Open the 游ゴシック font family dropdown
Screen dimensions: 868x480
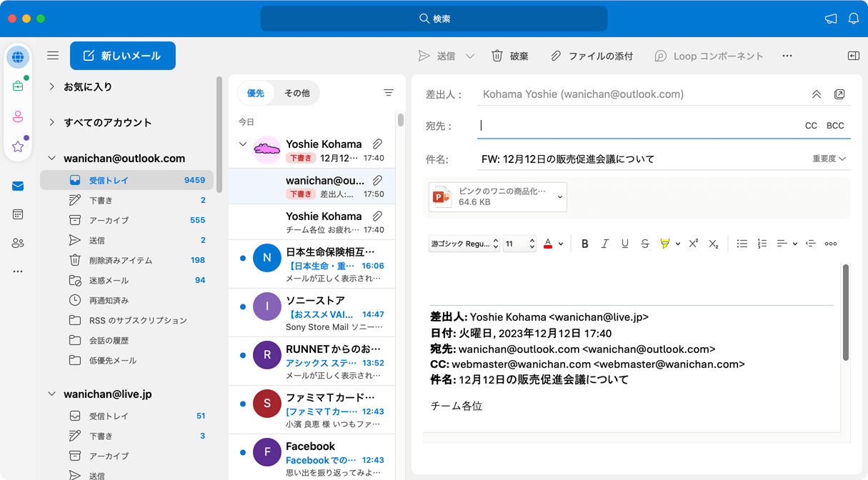464,244
